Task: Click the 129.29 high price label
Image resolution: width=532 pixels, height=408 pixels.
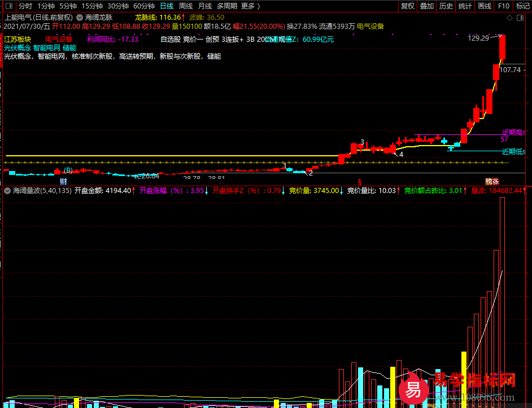Action: tap(478, 38)
